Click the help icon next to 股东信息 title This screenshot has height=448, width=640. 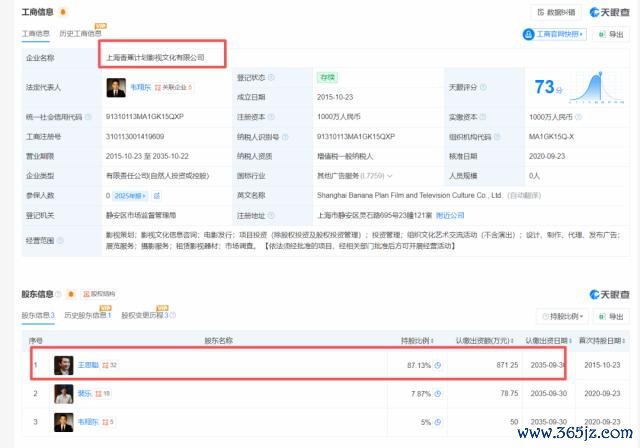[x=58, y=294]
